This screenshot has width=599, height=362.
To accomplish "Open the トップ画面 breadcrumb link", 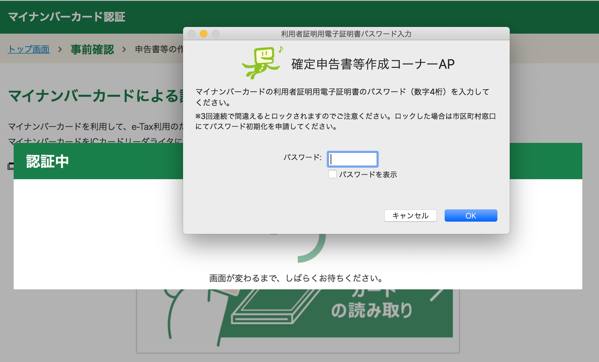I will tap(29, 49).
